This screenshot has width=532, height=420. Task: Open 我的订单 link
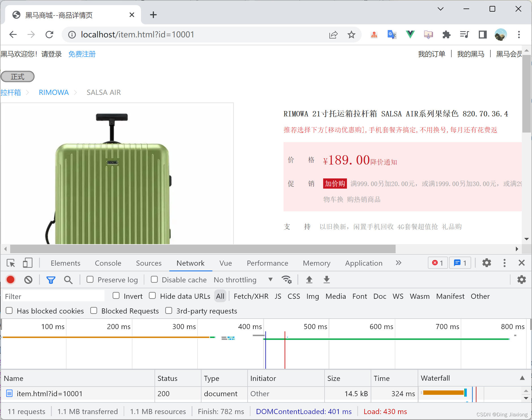(x=432, y=54)
